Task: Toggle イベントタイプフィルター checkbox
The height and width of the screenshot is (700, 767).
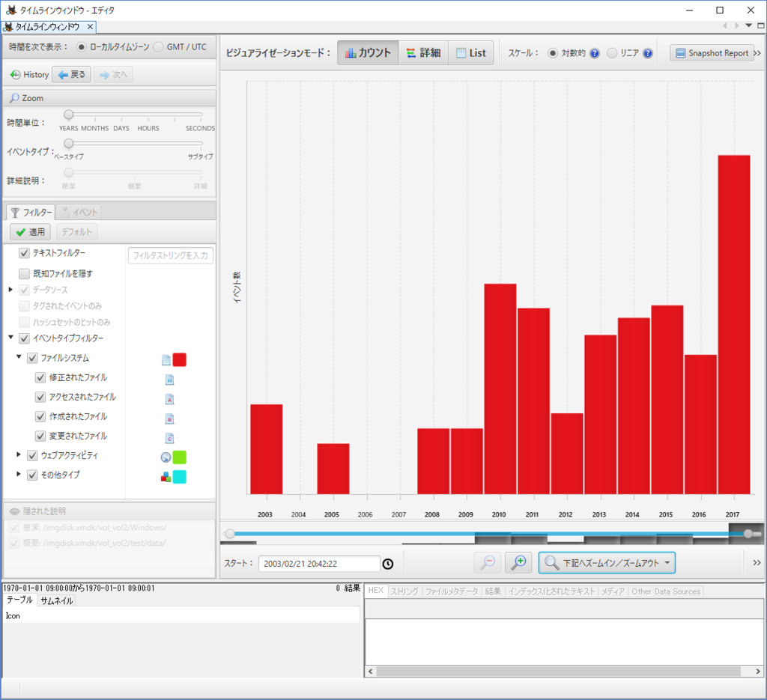Action: [x=24, y=338]
